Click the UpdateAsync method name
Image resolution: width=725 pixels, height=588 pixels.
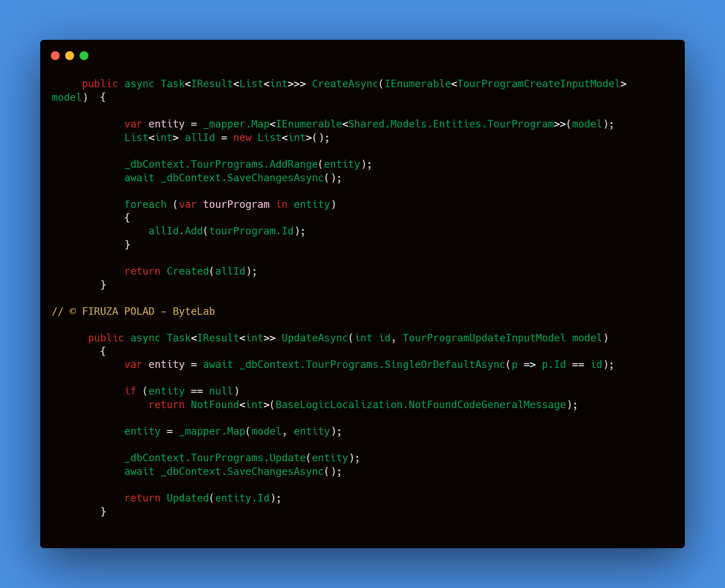(314, 338)
